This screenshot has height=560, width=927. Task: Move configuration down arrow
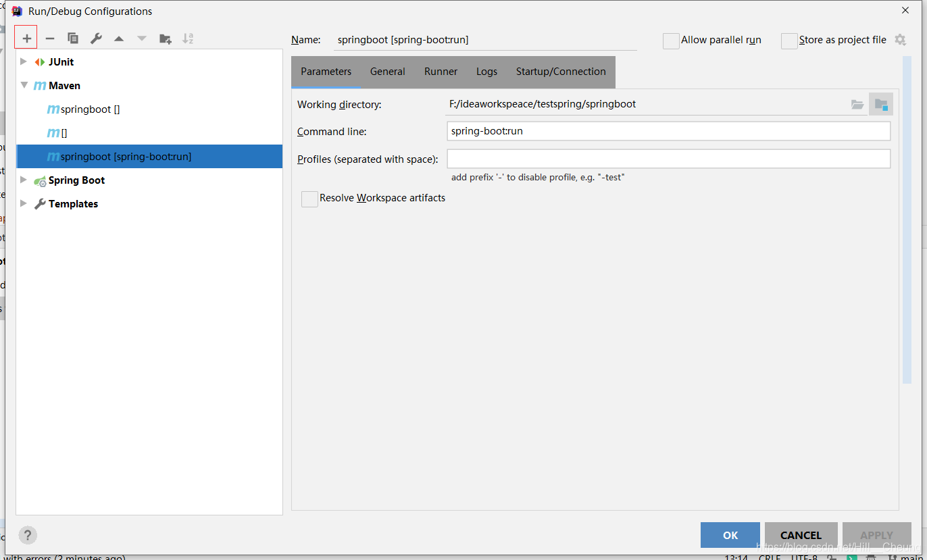pyautogui.click(x=142, y=39)
